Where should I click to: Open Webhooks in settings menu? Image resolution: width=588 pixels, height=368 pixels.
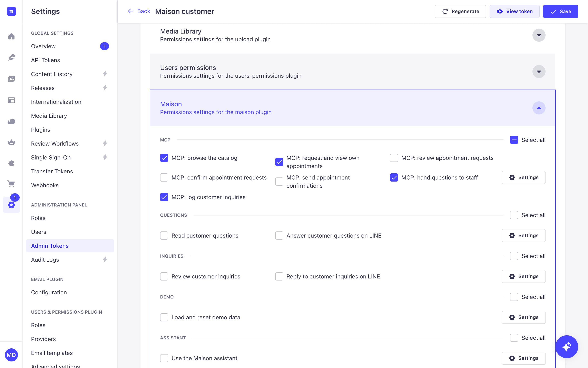[x=70, y=185]
